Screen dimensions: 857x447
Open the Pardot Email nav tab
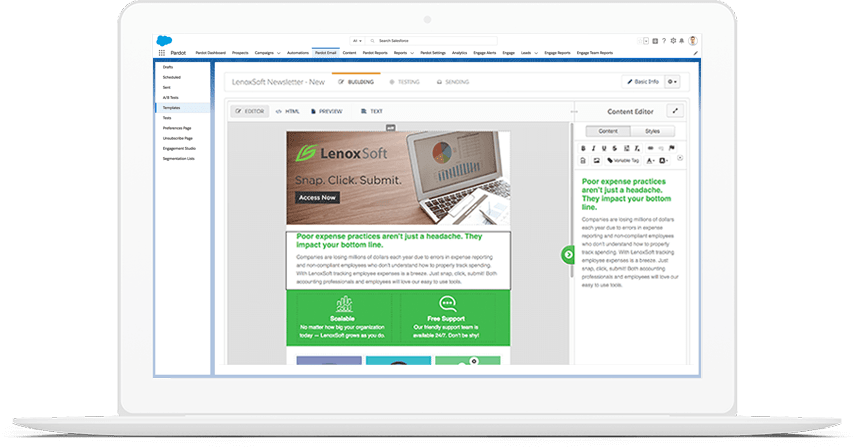(x=326, y=53)
